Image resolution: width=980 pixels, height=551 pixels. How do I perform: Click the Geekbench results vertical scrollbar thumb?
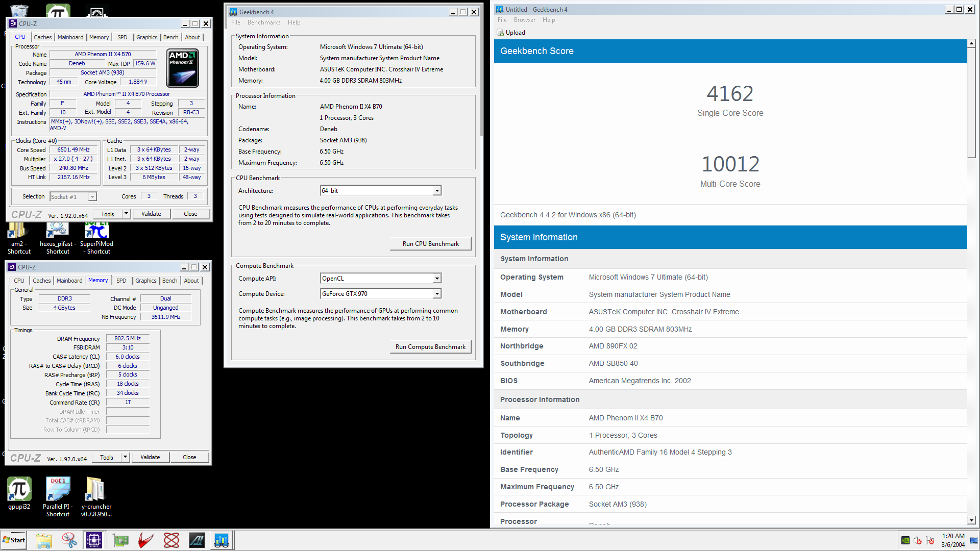[x=971, y=103]
